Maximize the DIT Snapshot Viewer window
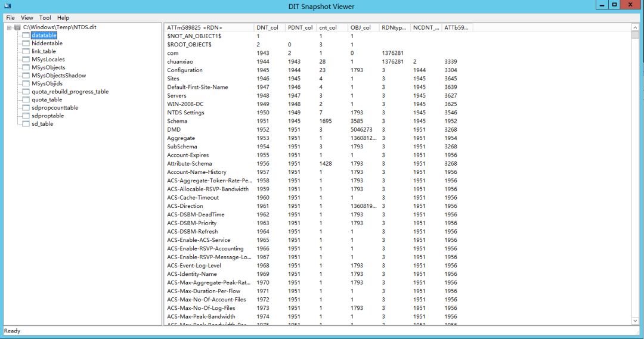644x339 pixels. [614, 5]
